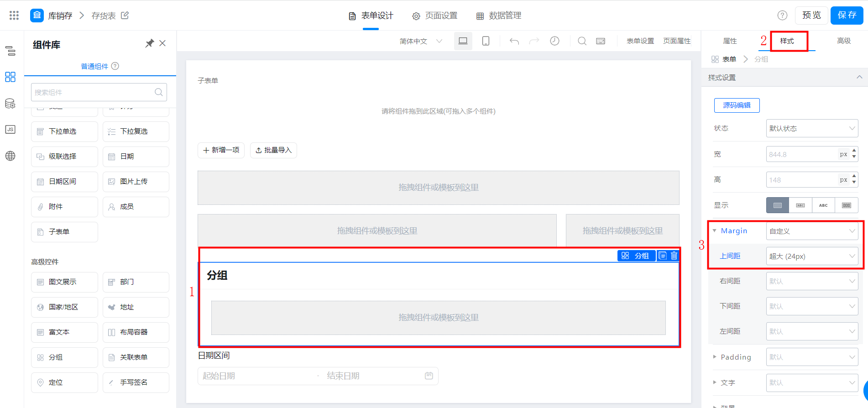Open the help question mark icon
Viewport: 868px width, 408px height.
click(x=782, y=16)
